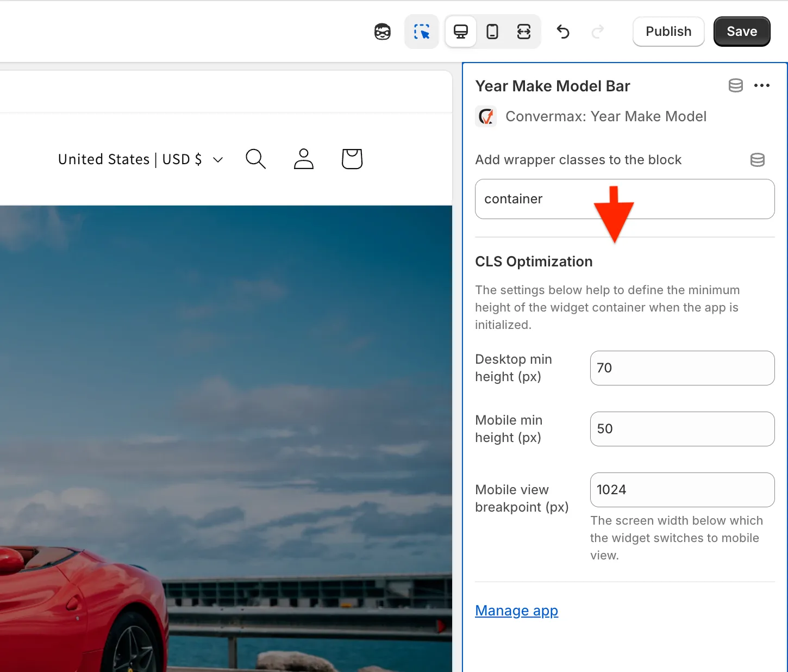This screenshot has width=788, height=672.
Task: Click the redo arrow
Action: pyautogui.click(x=598, y=32)
